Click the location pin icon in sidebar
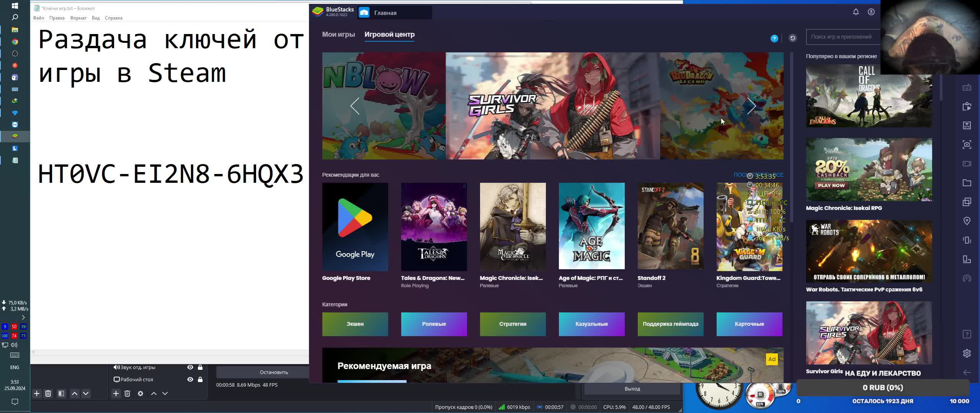Viewport: 980px width, 413px height. pyautogui.click(x=967, y=221)
